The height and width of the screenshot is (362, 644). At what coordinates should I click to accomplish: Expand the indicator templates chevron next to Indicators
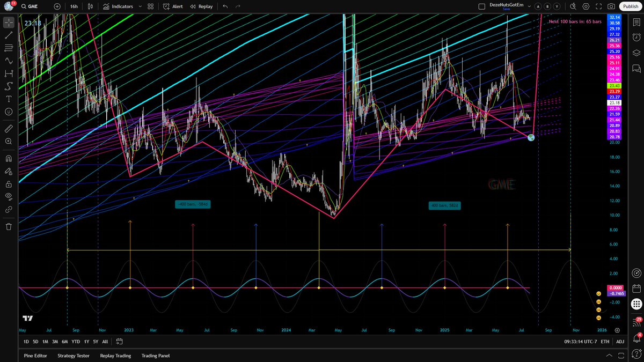click(140, 6)
